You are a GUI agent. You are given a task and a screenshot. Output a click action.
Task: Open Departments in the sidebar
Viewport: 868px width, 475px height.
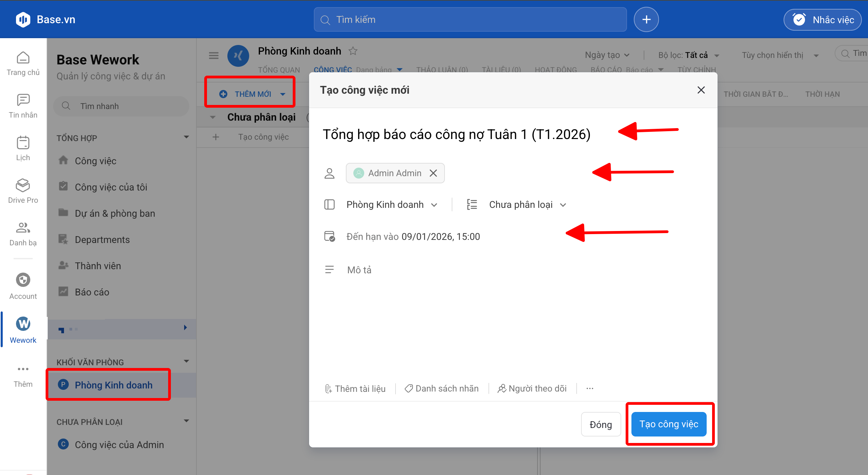(102, 240)
